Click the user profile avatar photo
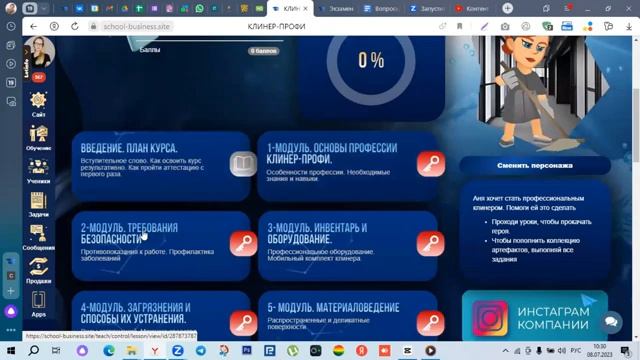Viewport: 640px width, 360px height. point(40,52)
